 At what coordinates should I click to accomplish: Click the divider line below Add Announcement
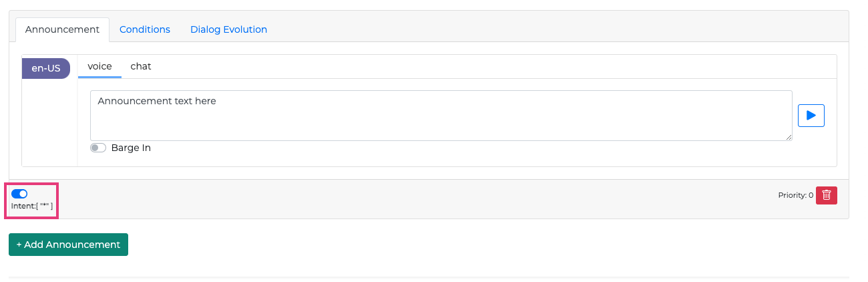427,277
